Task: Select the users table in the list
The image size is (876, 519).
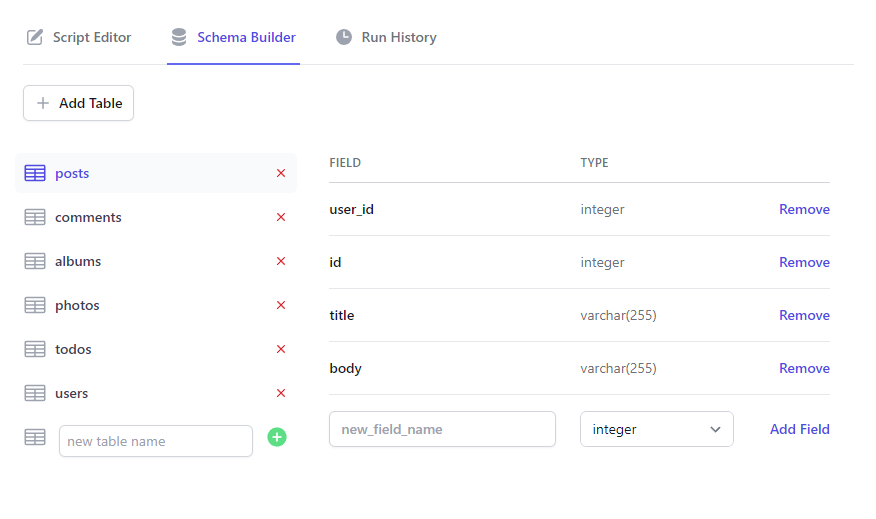Action: pos(71,393)
